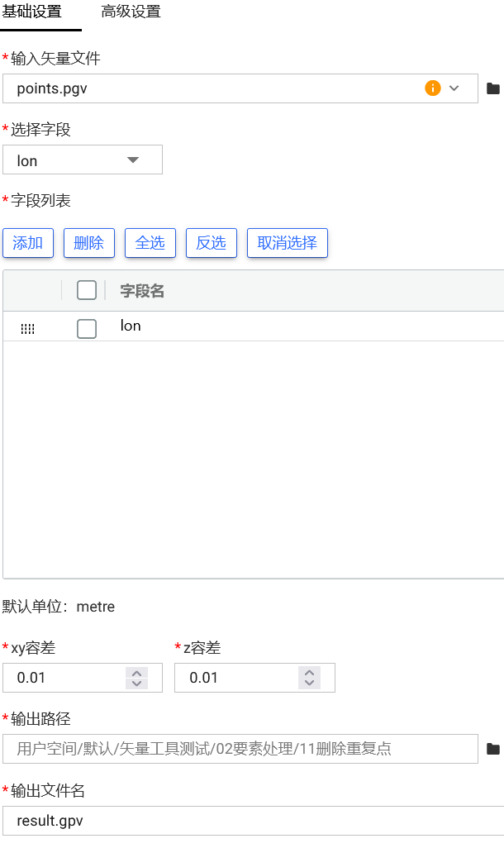Image resolution: width=504 pixels, height=848 pixels.
Task: Open folder browser for input vector file
Action: tap(493, 88)
